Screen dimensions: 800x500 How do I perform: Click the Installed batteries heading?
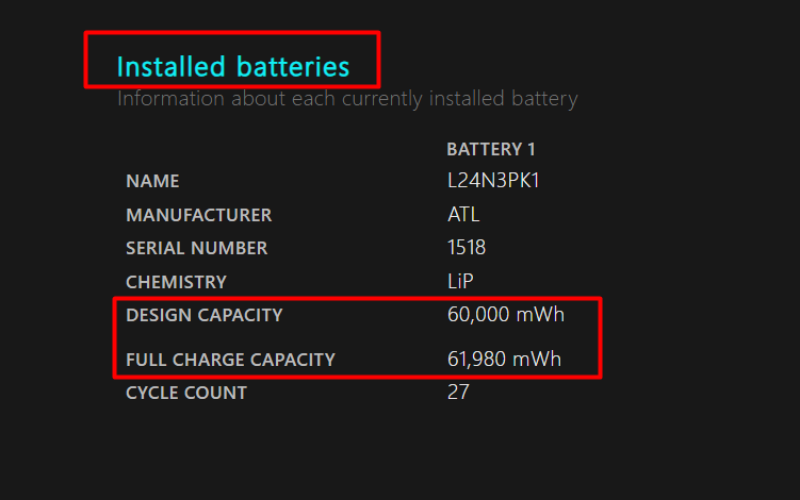point(233,67)
